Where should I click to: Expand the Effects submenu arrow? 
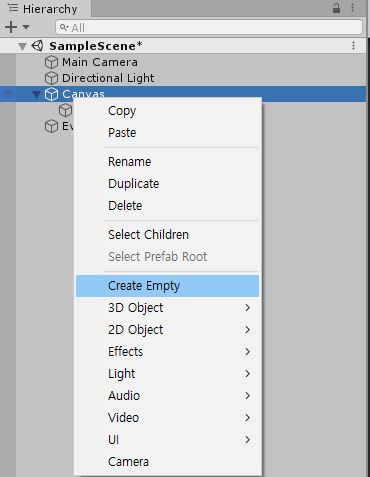247,352
